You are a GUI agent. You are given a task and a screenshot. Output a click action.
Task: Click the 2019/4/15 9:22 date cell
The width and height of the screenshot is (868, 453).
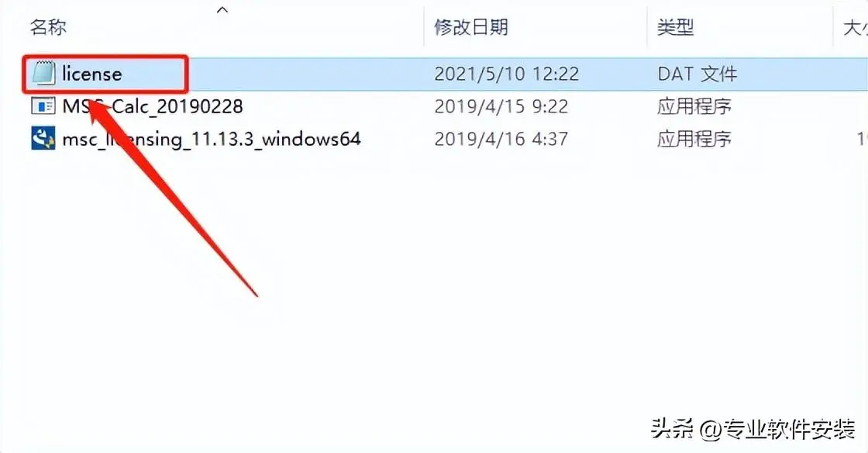point(501,105)
